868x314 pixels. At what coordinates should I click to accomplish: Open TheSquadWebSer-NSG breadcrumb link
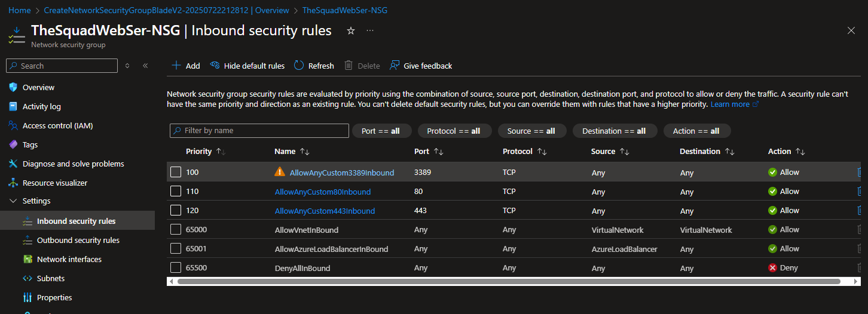345,10
